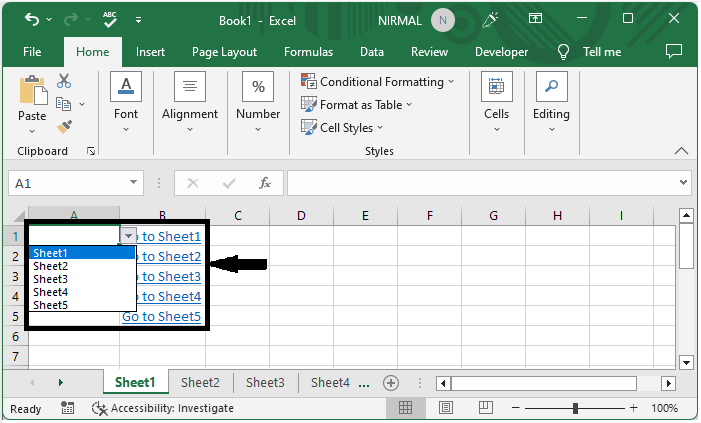Click the Go to Sheet5 hyperlink
701x423 pixels.
pos(161,316)
